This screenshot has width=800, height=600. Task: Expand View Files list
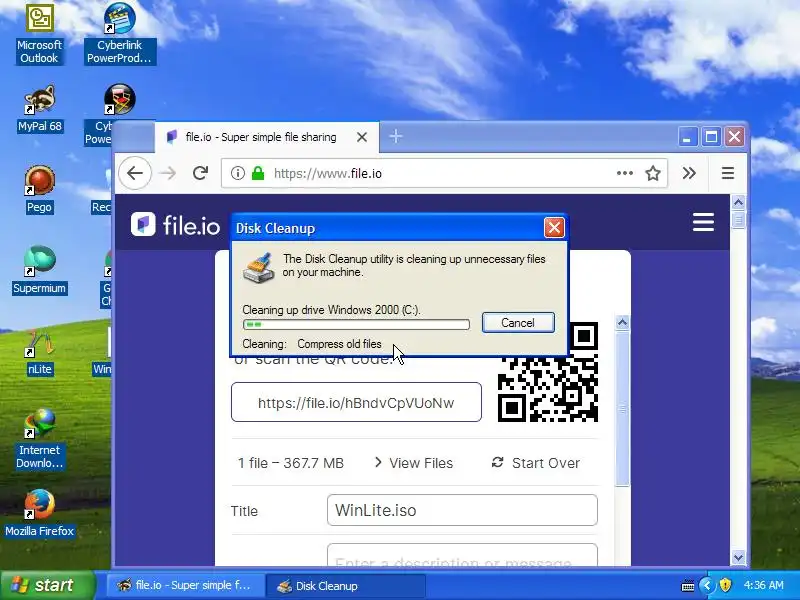[x=414, y=463]
